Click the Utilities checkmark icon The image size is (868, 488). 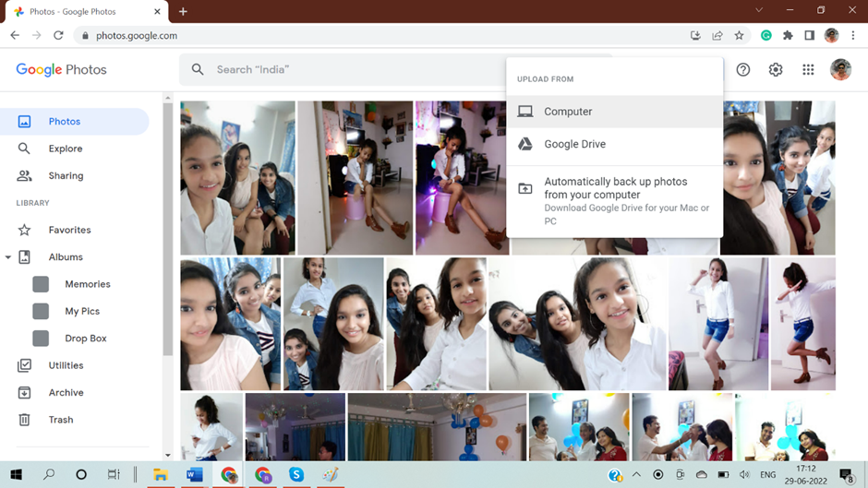pyautogui.click(x=24, y=365)
